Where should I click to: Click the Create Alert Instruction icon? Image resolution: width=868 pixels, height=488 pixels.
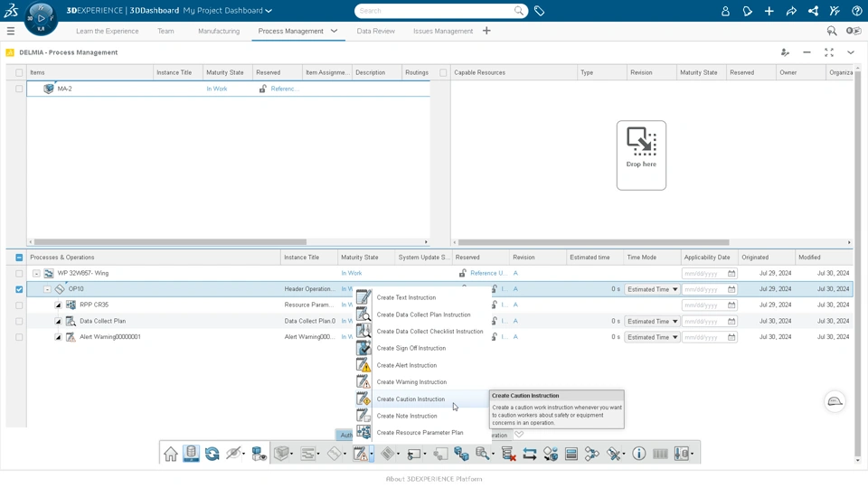[x=363, y=365]
